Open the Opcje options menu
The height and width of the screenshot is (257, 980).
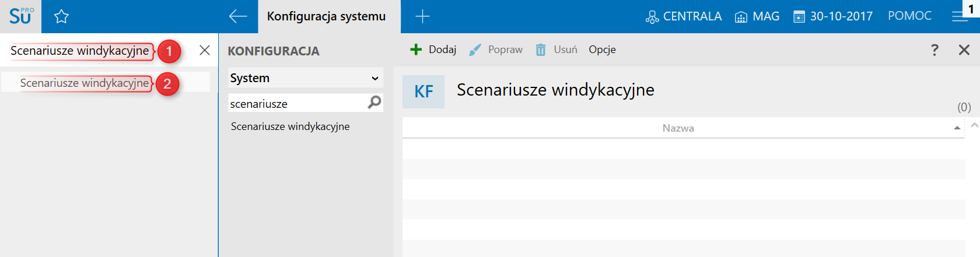click(602, 50)
